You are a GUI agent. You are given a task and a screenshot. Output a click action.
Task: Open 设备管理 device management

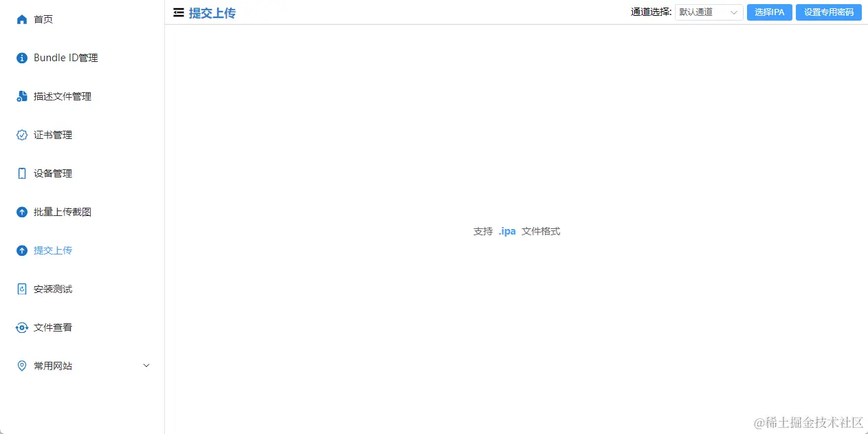pos(54,173)
